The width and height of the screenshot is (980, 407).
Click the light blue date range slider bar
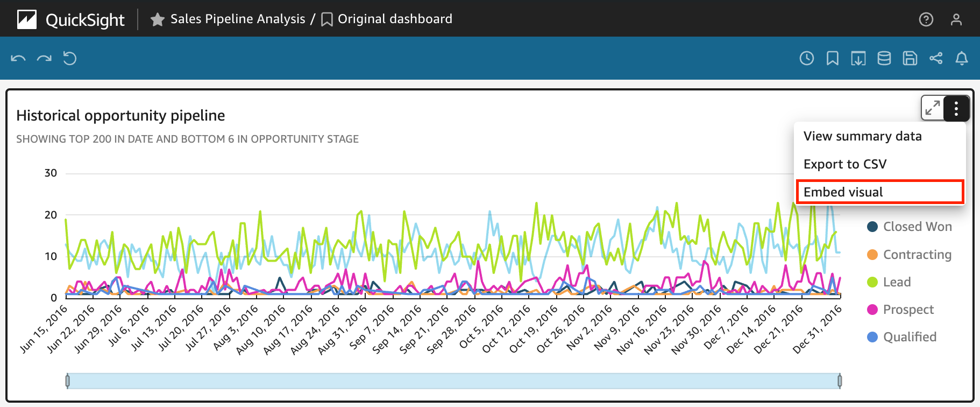pyautogui.click(x=453, y=381)
